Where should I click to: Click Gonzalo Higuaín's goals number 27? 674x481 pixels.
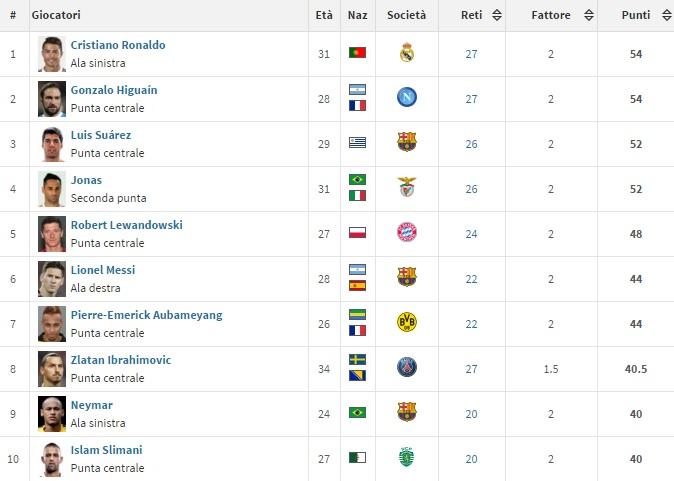coord(472,99)
